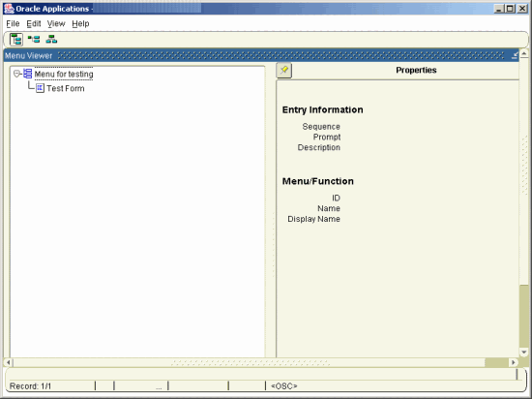This screenshot has height=399, width=532.
Task: Open the Help menu
Action: coord(80,24)
